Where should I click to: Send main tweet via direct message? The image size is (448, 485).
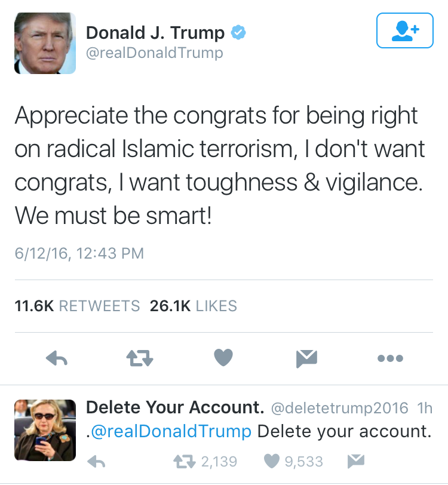(x=306, y=358)
